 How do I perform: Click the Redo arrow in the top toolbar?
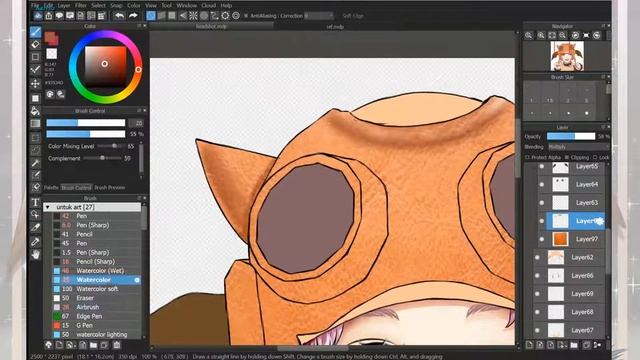coord(133,16)
